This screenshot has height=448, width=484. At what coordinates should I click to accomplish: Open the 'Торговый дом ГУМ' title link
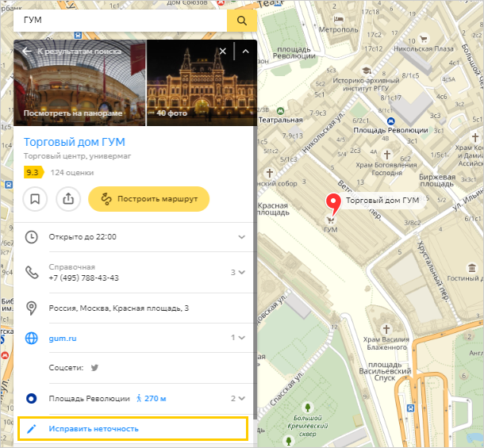tap(74, 143)
